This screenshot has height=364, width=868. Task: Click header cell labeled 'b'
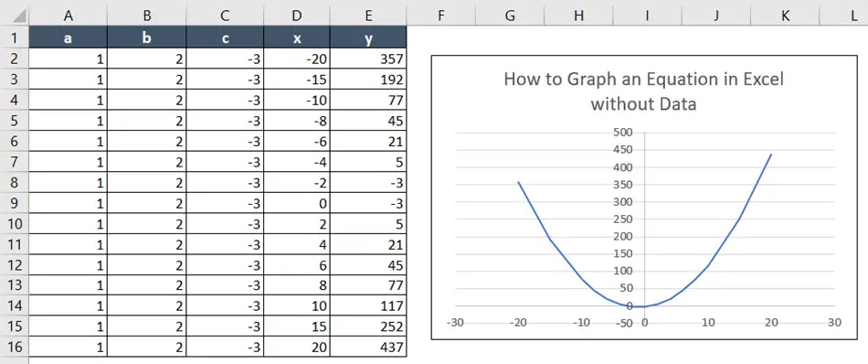(x=147, y=37)
